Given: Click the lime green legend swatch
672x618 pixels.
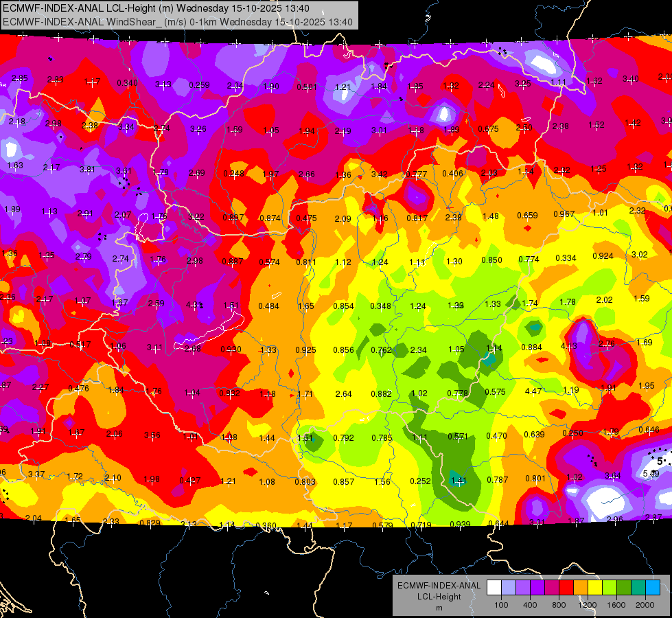Looking at the screenshot, I should 609,588.
